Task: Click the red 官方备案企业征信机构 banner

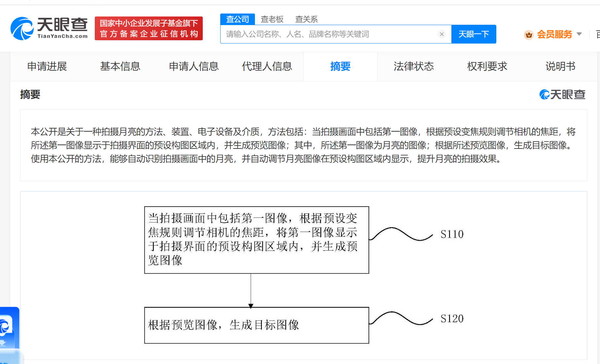Action: point(149,29)
